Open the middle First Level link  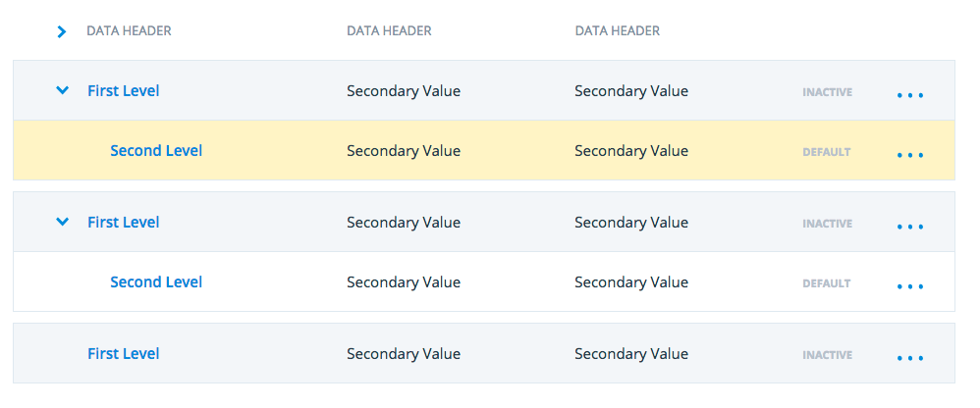tap(123, 223)
